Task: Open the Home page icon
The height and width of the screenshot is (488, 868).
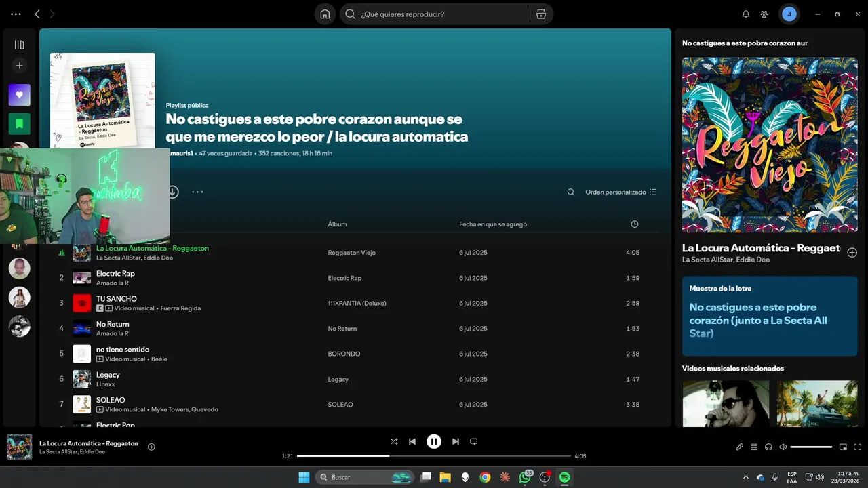Action: 325,14
